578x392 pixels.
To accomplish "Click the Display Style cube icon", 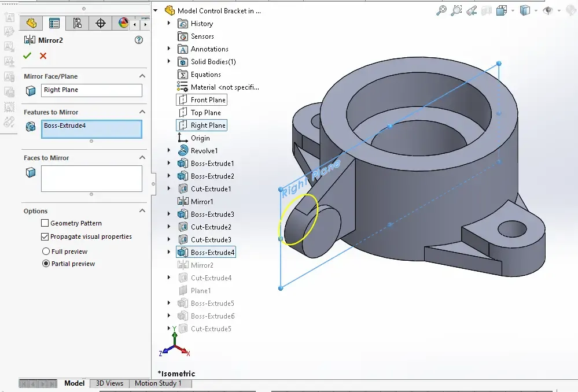I will click(x=525, y=10).
